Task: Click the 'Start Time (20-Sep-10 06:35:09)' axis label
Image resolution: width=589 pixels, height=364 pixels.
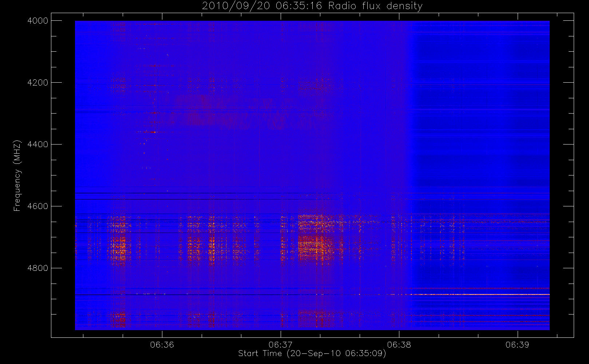Action: (312, 353)
